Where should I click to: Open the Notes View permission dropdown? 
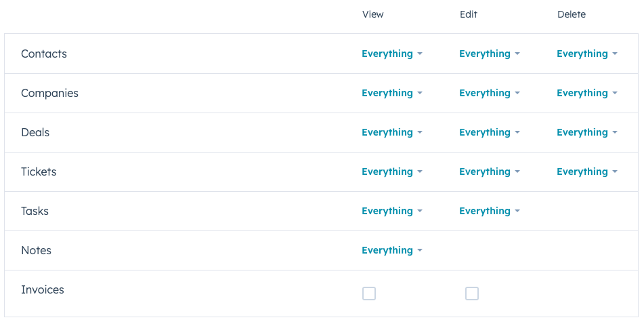pyautogui.click(x=392, y=250)
